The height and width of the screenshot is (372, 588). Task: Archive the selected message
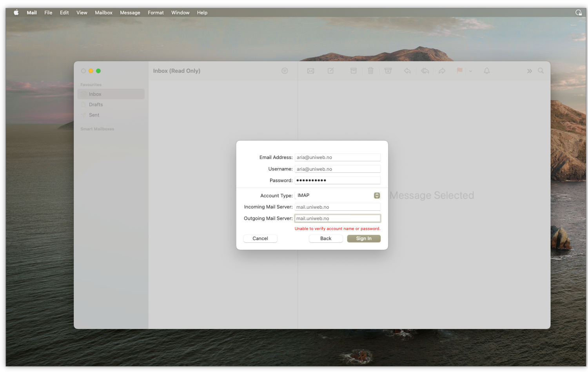tap(354, 71)
